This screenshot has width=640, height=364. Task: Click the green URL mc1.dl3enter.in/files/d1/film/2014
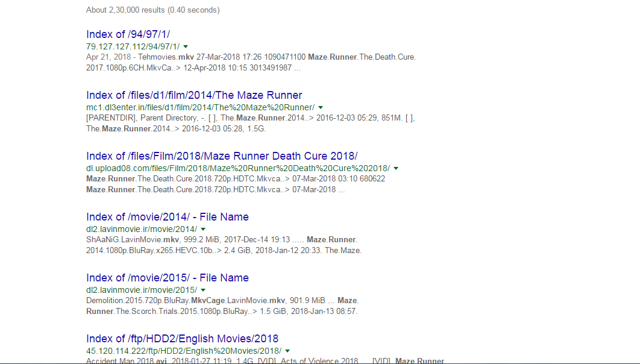[201, 107]
